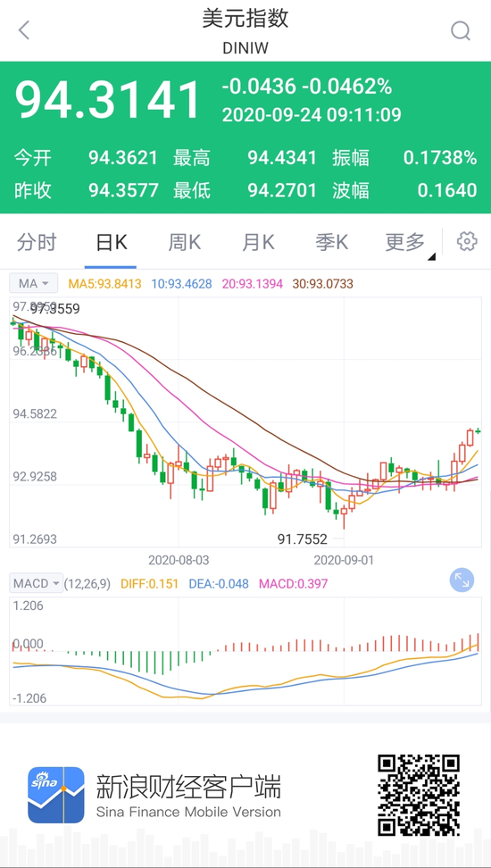This screenshot has height=868, width=491.
Task: Tap the 10:93.4628 MA legend
Action: tap(182, 284)
